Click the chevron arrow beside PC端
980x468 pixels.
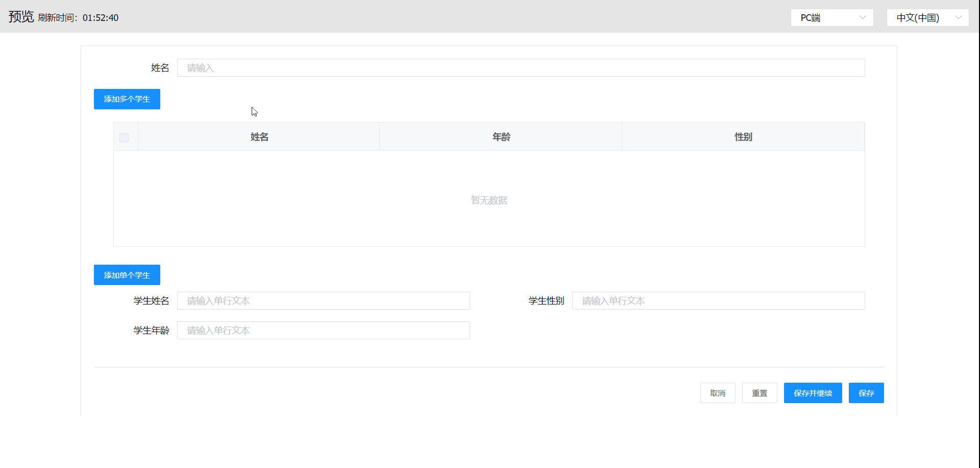(862, 18)
